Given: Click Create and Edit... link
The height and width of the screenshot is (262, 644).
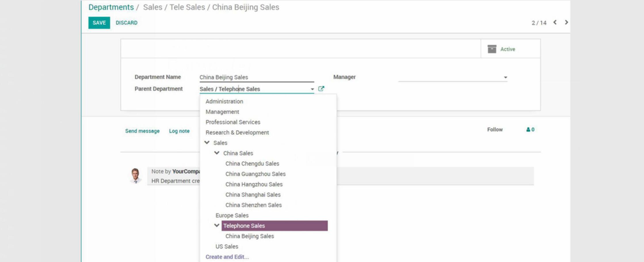Looking at the screenshot, I should [227, 257].
